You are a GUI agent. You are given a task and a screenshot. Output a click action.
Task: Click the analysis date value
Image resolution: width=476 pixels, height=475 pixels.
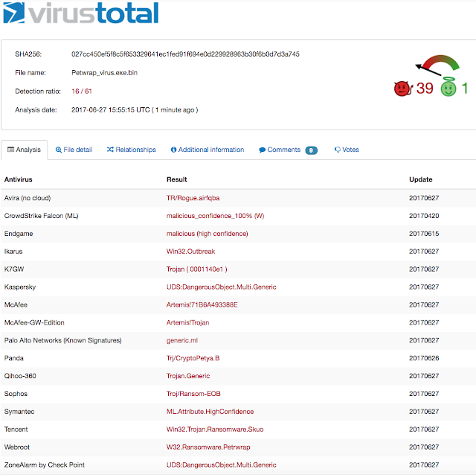click(x=135, y=109)
